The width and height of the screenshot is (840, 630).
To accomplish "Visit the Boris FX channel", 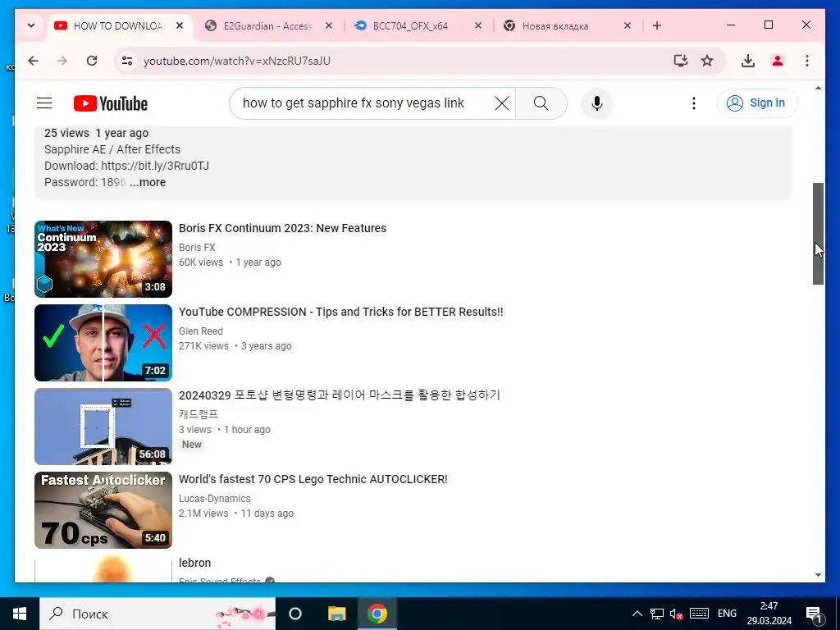I will [197, 248].
